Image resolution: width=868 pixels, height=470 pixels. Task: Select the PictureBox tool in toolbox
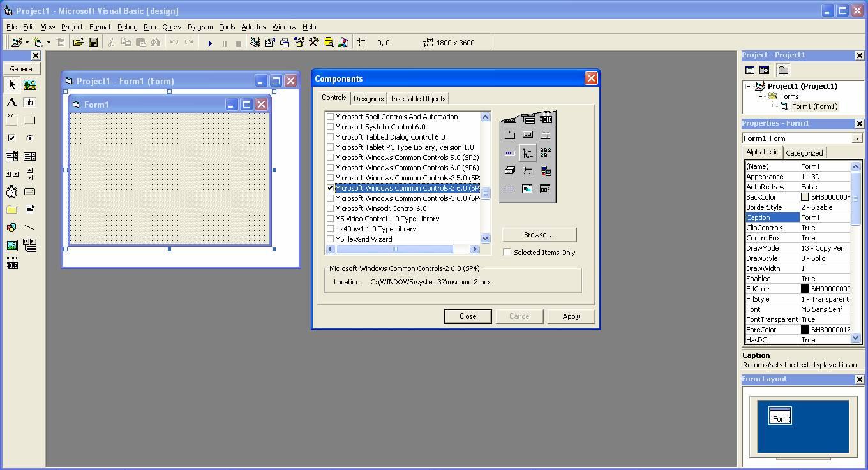click(29, 85)
